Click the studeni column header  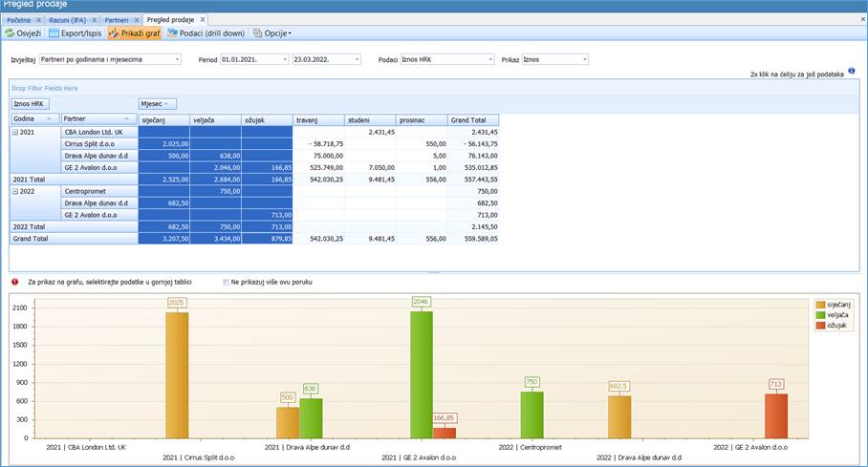coord(370,120)
